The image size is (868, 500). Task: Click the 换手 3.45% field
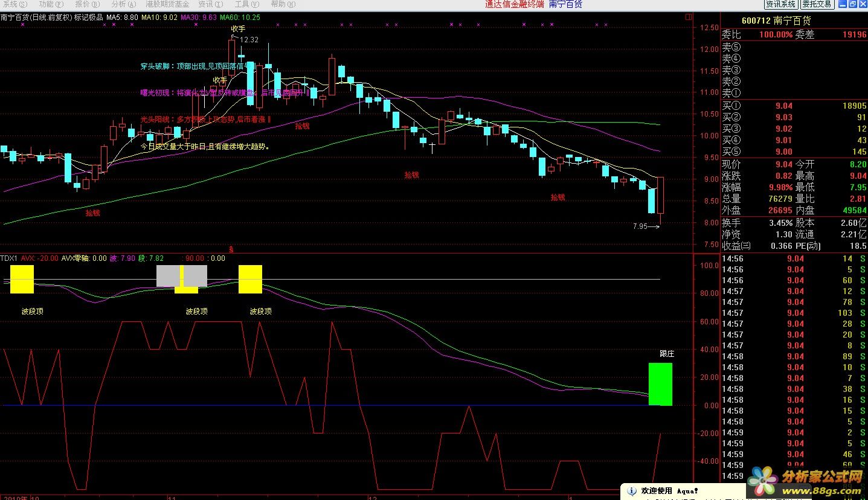(x=757, y=223)
